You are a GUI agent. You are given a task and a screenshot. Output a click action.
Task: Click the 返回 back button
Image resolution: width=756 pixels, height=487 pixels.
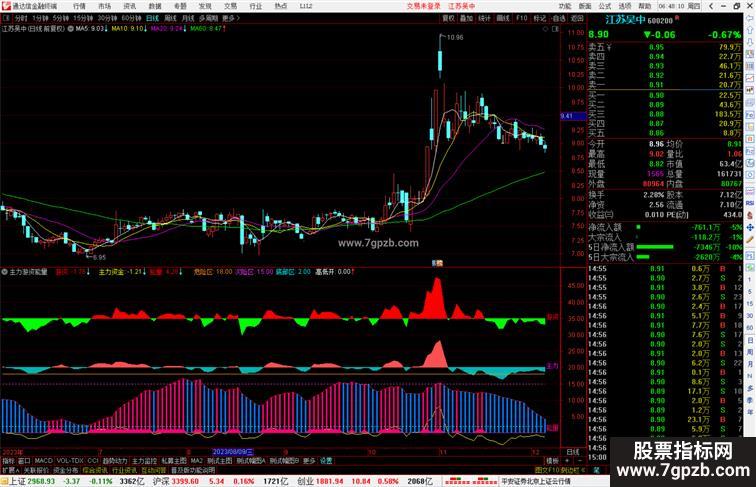pyautogui.click(x=577, y=18)
